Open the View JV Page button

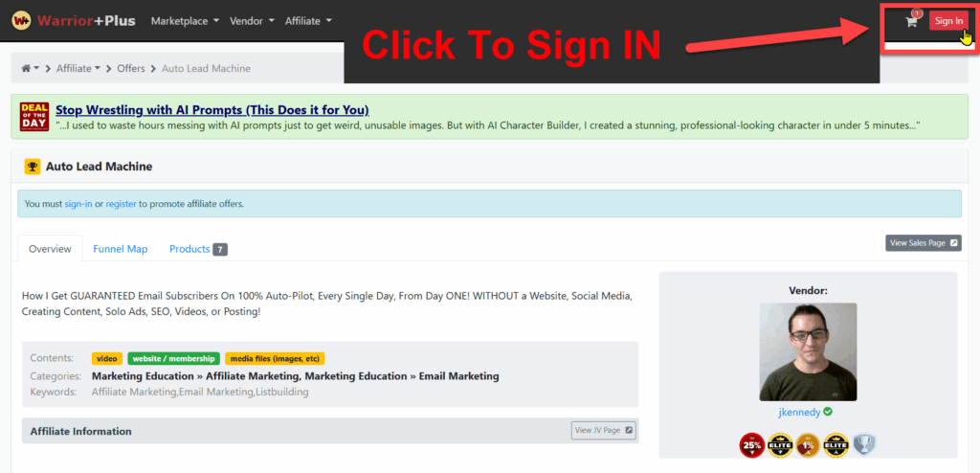point(604,431)
